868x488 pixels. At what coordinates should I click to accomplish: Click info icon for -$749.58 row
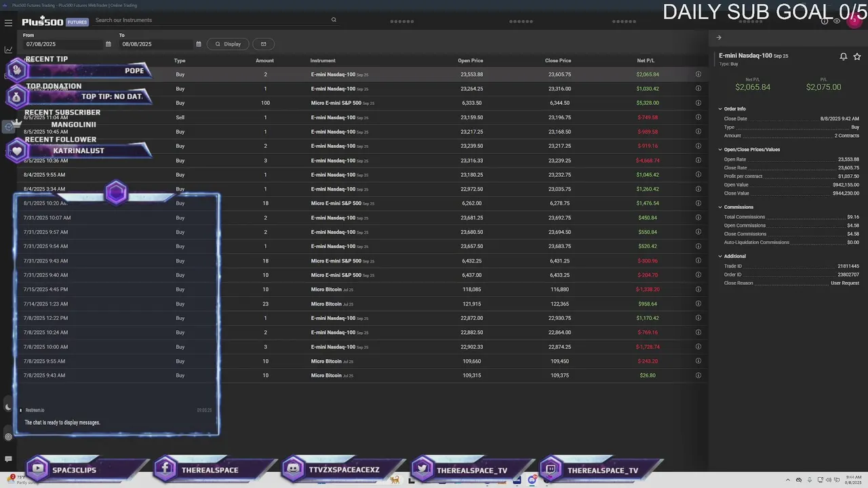click(698, 117)
